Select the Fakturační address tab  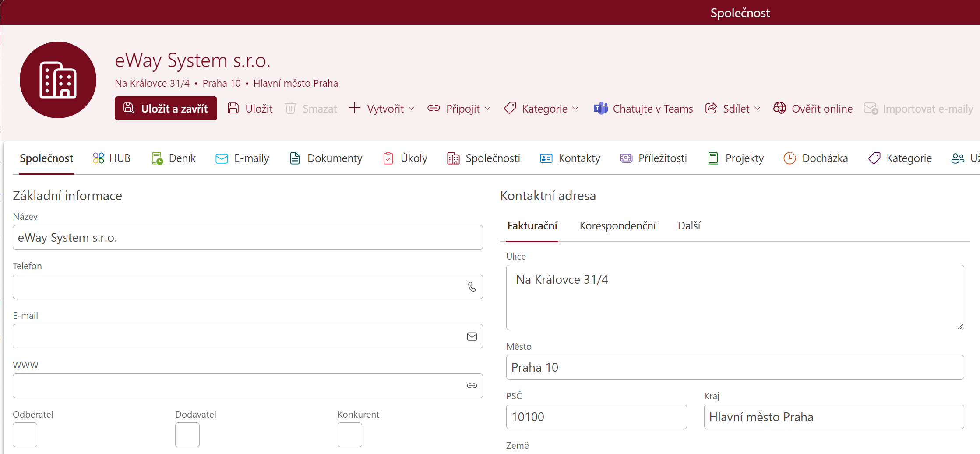(532, 226)
